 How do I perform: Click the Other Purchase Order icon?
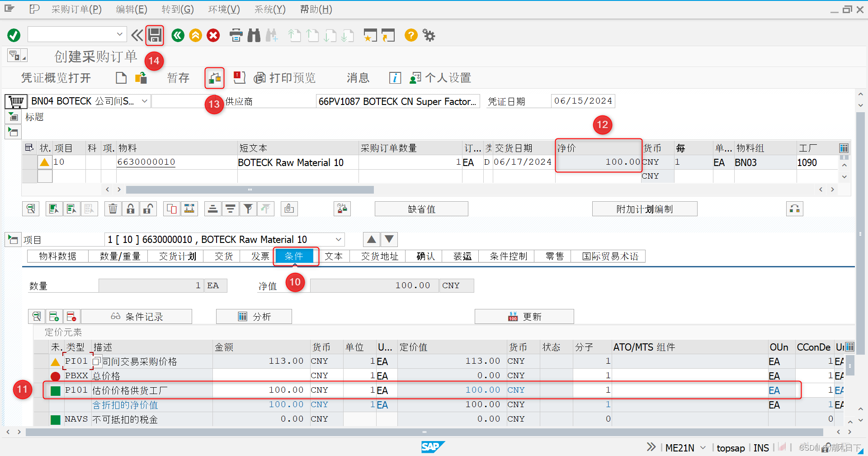[141, 78]
